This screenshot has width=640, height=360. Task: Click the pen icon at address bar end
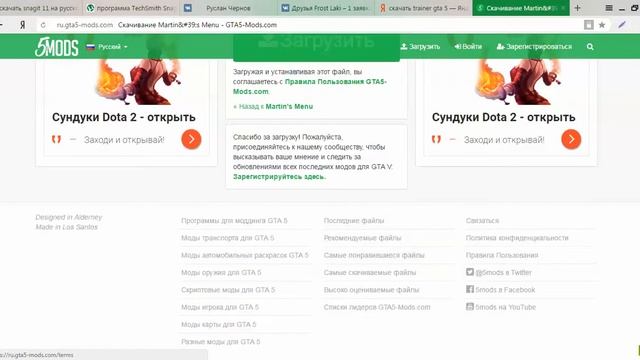[622, 25]
